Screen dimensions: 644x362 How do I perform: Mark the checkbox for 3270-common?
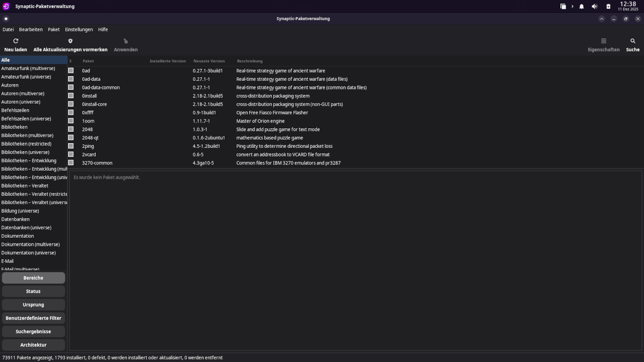click(71, 163)
